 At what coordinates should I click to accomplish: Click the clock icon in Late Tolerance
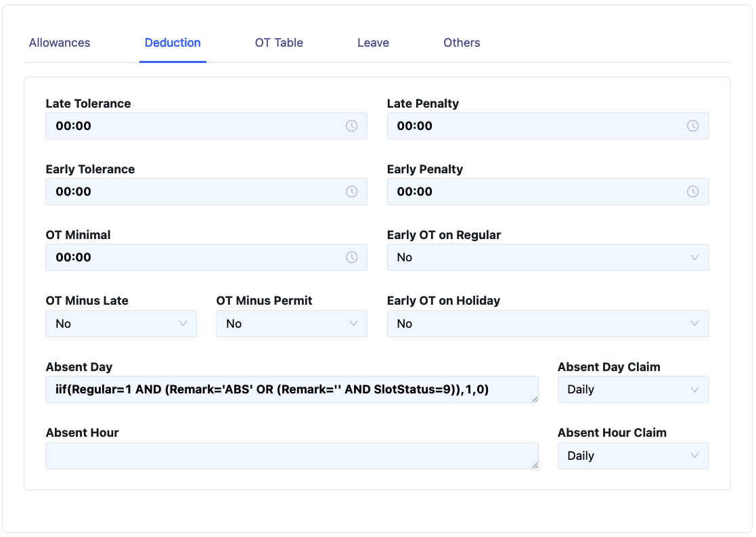[351, 126]
